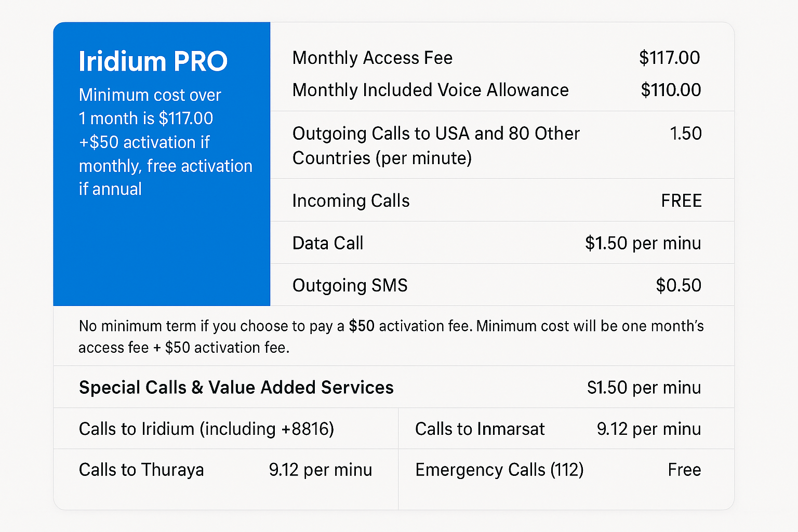The height and width of the screenshot is (532, 798).
Task: Click the $0.50 Outgoing SMS price
Action: click(678, 285)
